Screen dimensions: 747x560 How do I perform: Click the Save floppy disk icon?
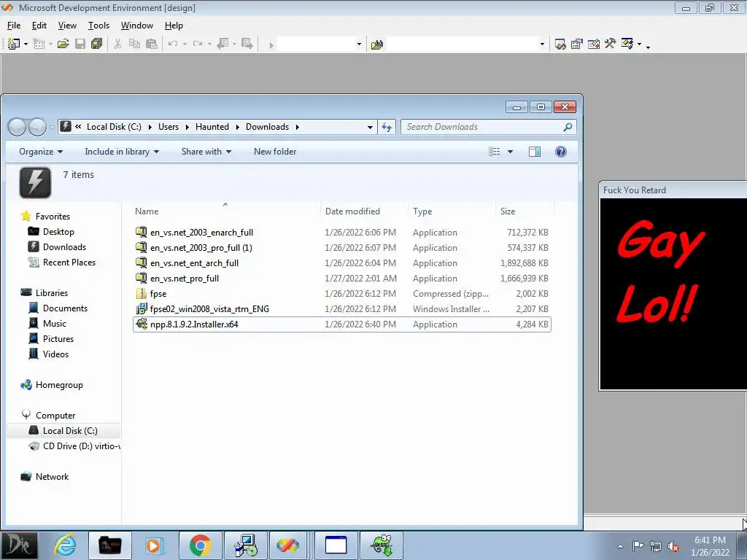point(80,44)
